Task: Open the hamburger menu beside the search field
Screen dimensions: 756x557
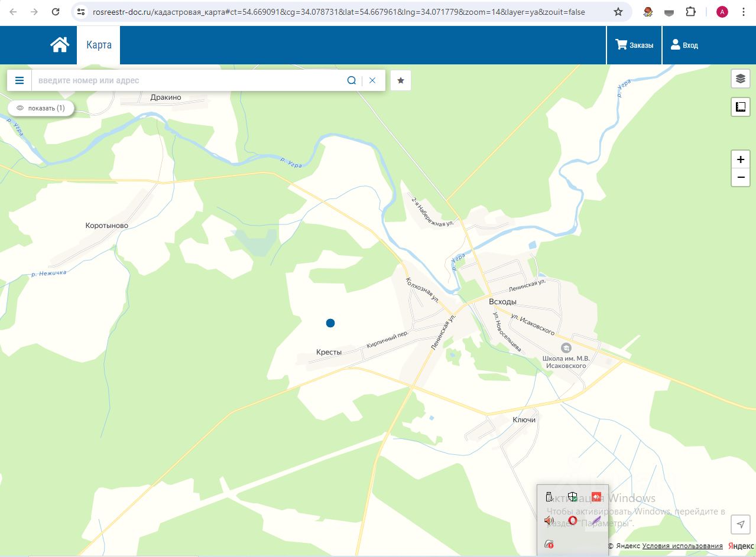Action: [x=20, y=80]
